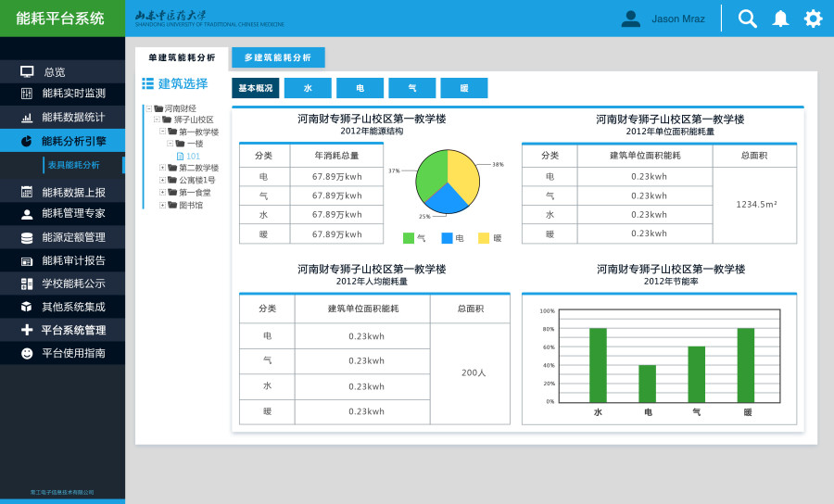Click the database icon beside 能源定额管理
This screenshot has height=504, width=834.
click(27, 238)
